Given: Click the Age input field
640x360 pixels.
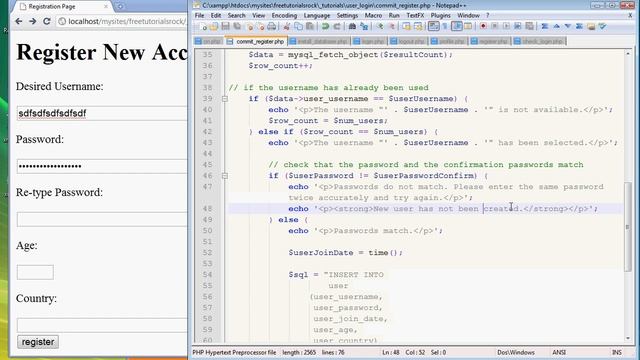Looking at the screenshot, I should (35, 272).
